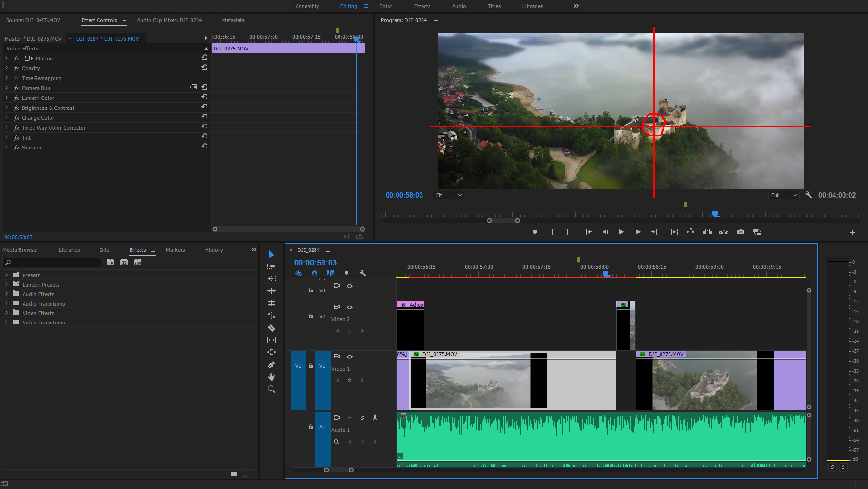868x489 pixels.
Task: Toggle V1 track eye visibility
Action: 350,356
